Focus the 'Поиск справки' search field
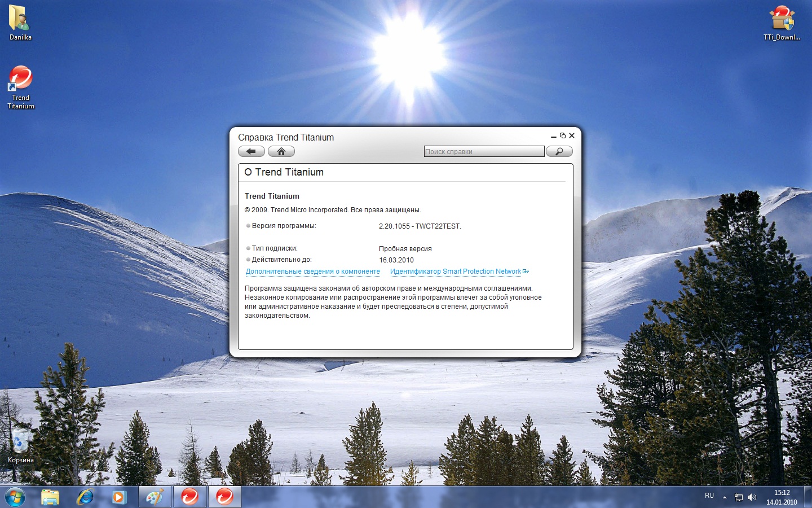Viewport: 812px width, 508px height. point(484,151)
